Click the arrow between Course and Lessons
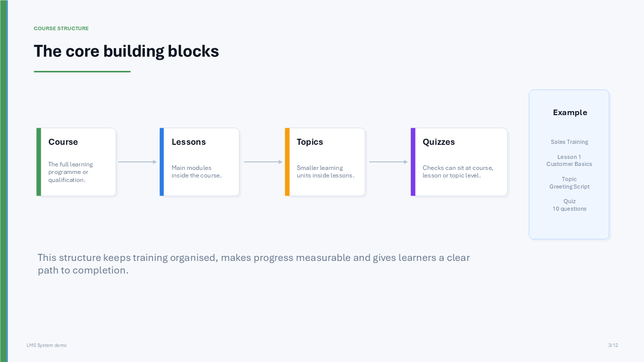 click(x=137, y=162)
